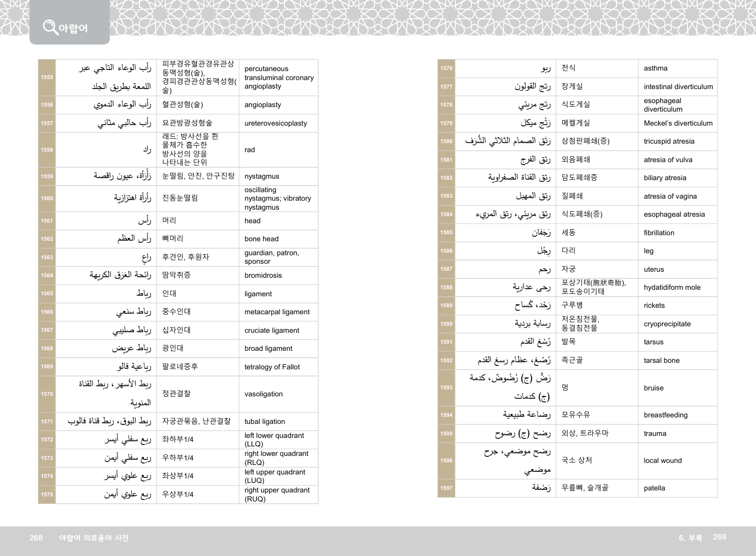756x556 pixels.
Task: Click the hydatidiform mole entry
Action: coord(672,287)
